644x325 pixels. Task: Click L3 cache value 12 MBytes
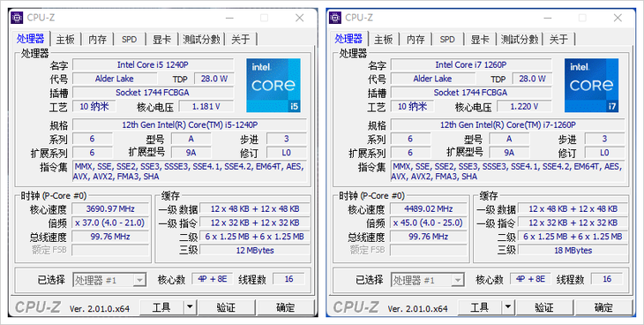coord(255,250)
